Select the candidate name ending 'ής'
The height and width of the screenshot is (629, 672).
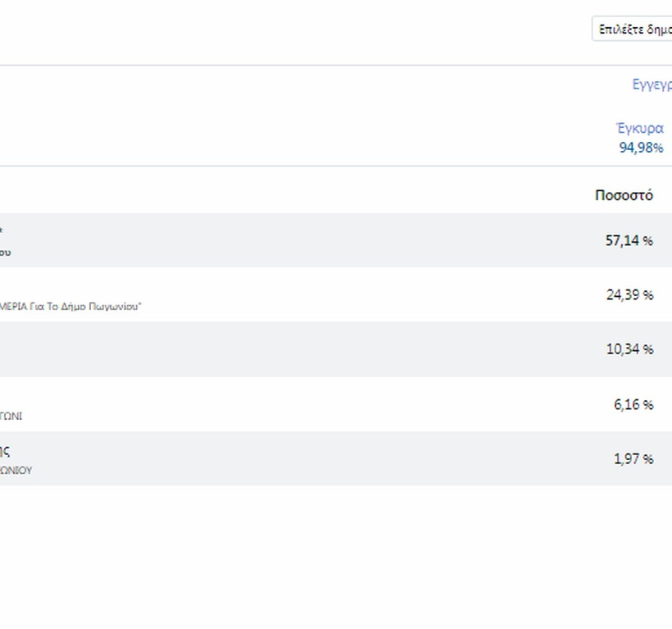[5, 450]
